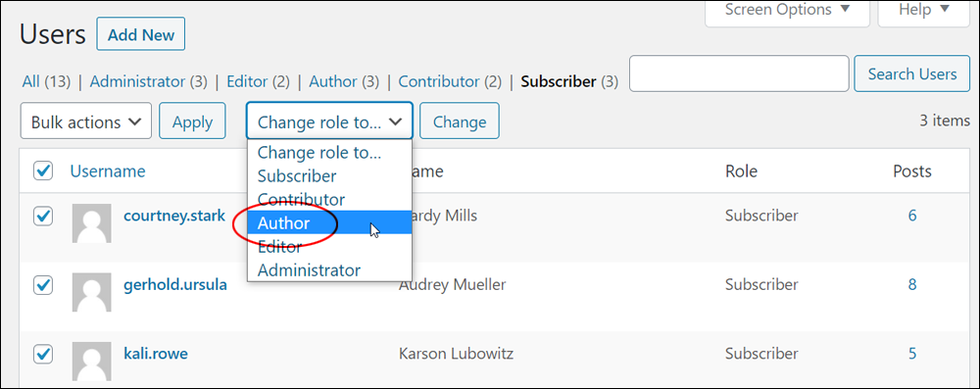Viewport: 980px width, 389px height.
Task: Open the gerhold.ursula user profile
Action: point(175,284)
